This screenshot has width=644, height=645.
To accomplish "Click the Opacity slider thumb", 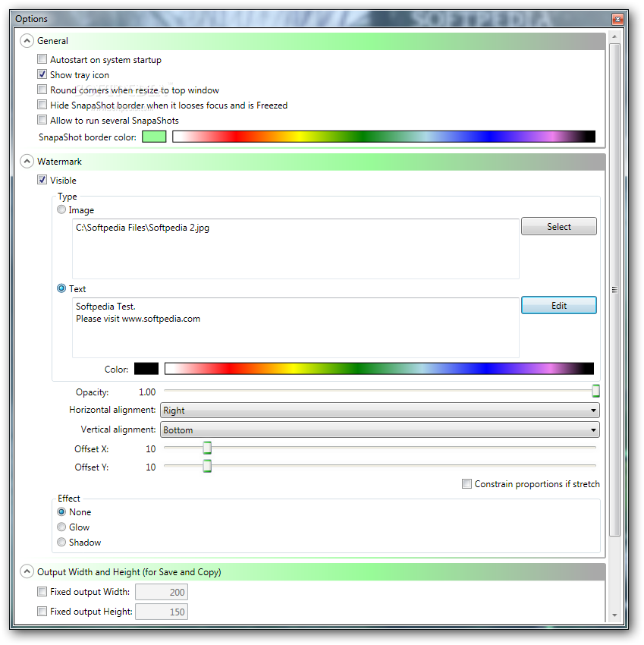I will [595, 392].
